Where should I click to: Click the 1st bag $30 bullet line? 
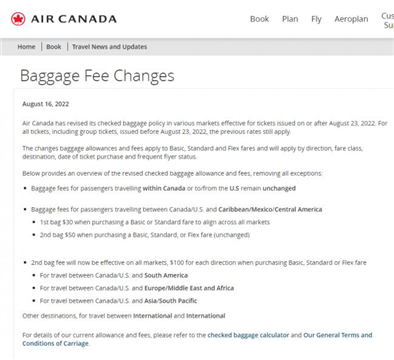[155, 222]
